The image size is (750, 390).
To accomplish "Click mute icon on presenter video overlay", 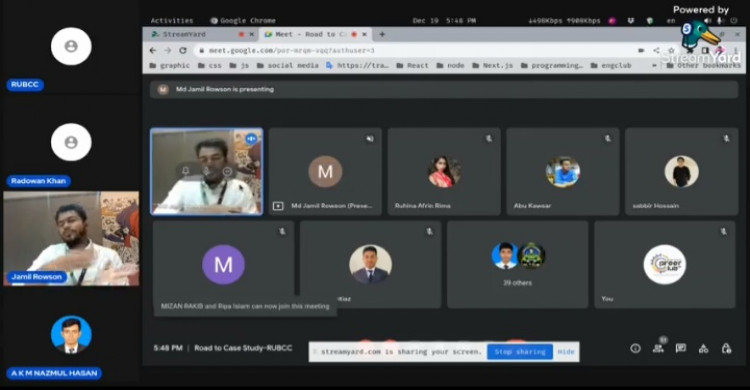I will 207,171.
